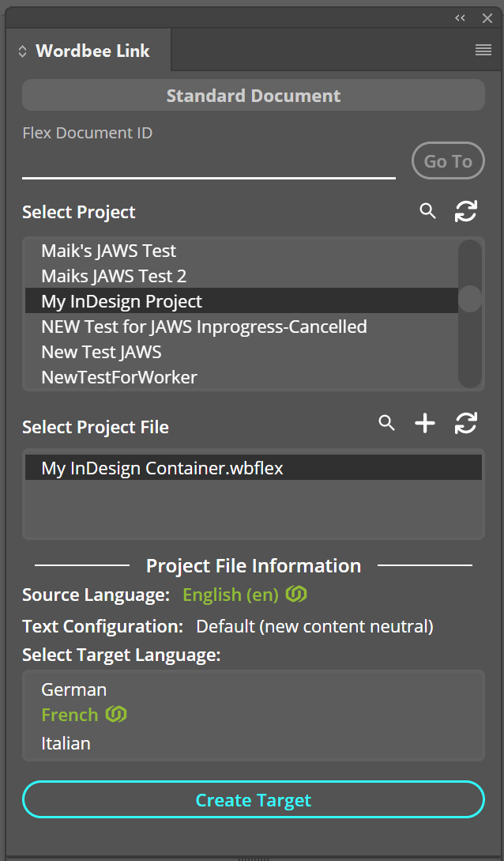Select My InDesign Container.wbflex file
The width and height of the screenshot is (504, 861).
tap(162, 467)
